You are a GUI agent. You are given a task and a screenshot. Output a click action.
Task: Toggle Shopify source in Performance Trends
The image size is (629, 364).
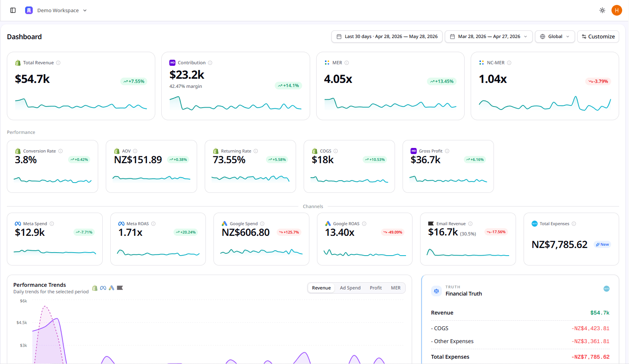click(95, 288)
